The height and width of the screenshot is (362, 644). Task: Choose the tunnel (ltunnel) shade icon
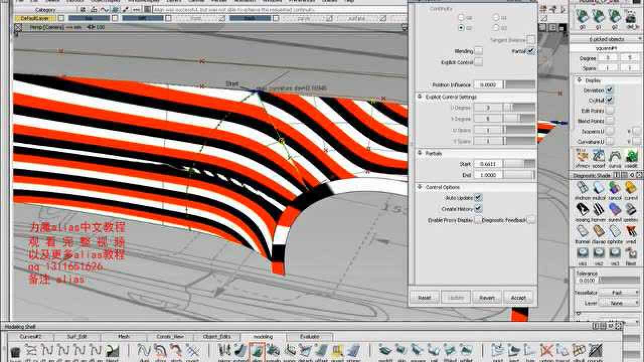coord(583,231)
